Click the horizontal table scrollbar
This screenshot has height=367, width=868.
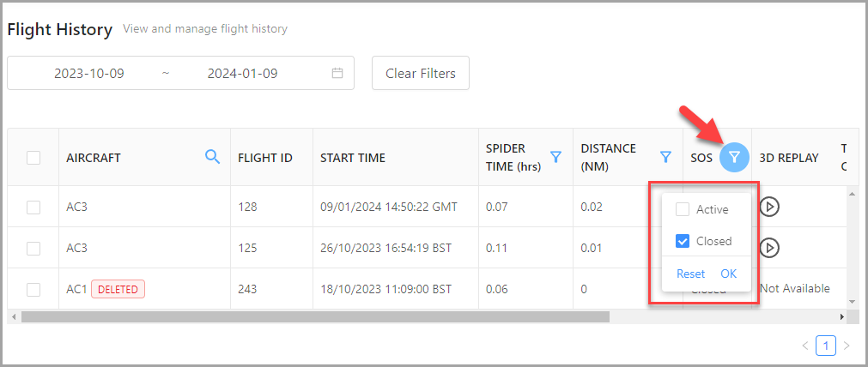pos(315,316)
